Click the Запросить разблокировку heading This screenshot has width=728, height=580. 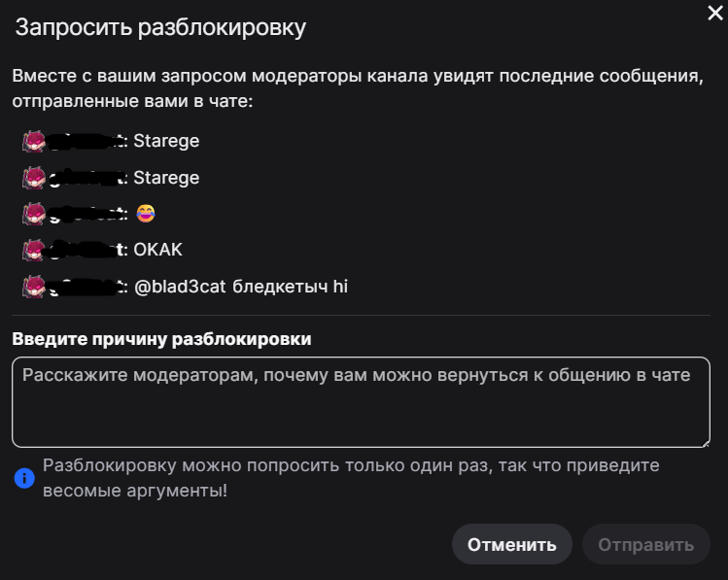pyautogui.click(x=160, y=27)
